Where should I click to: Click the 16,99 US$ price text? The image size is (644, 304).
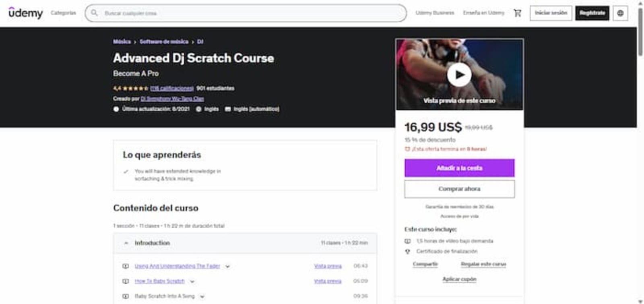pyautogui.click(x=433, y=127)
